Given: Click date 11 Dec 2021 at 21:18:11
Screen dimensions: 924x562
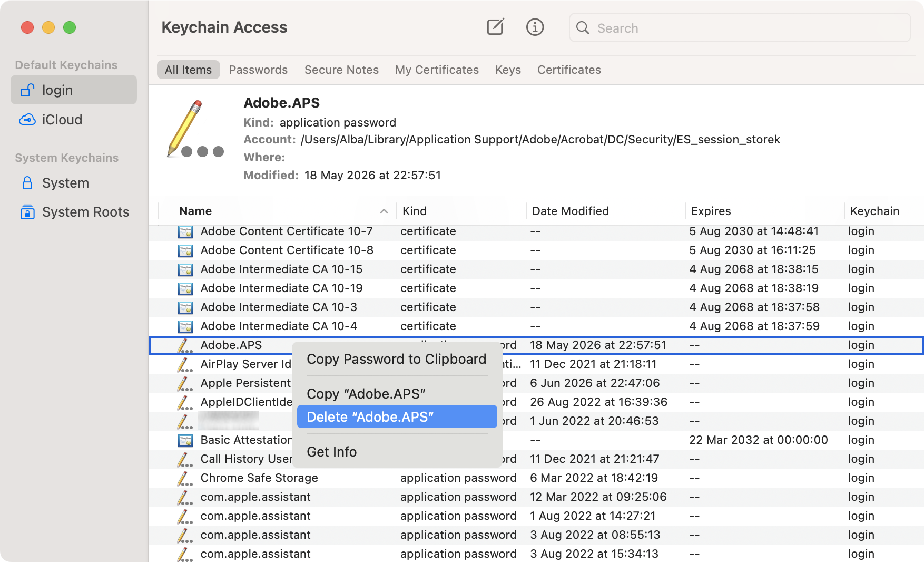Looking at the screenshot, I should (593, 364).
